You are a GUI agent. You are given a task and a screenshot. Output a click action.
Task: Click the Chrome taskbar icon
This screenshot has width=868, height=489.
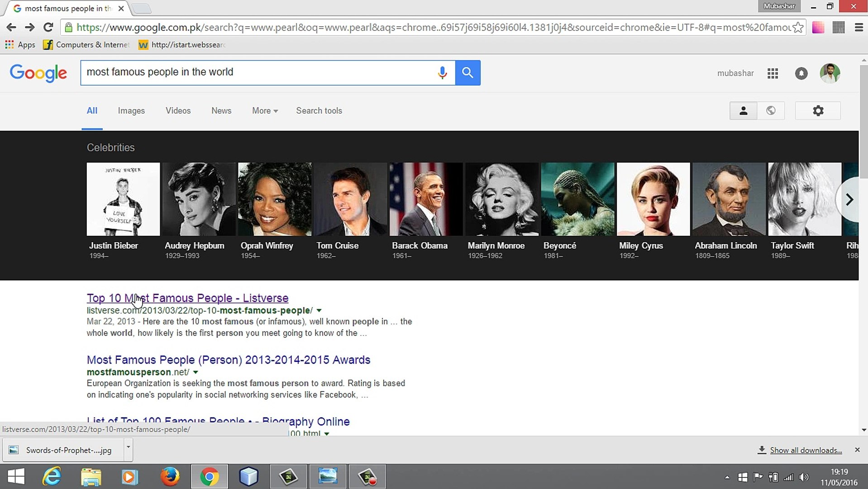[209, 476]
